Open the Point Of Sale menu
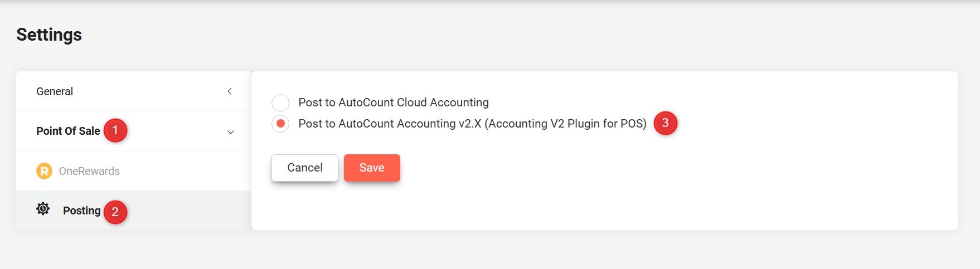 coord(134,131)
